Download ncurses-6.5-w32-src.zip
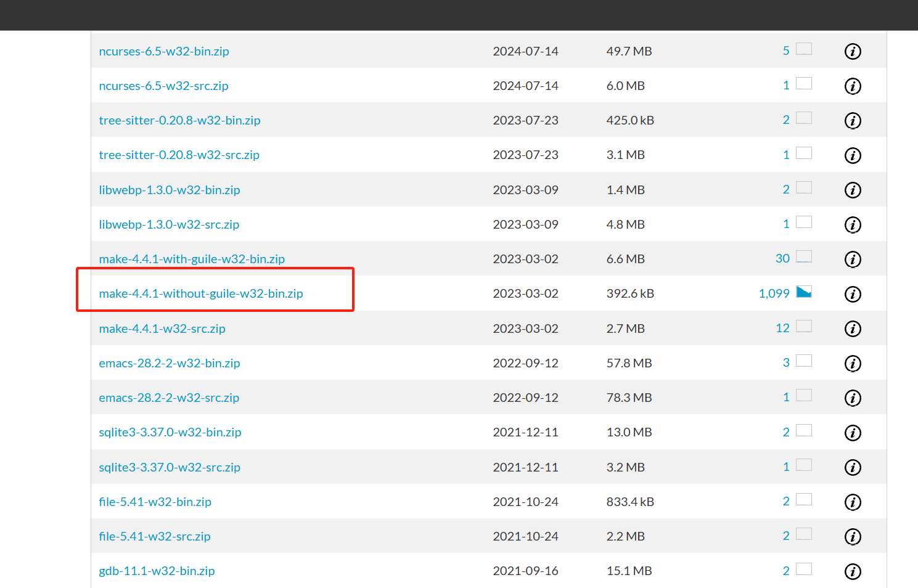The width and height of the screenshot is (918, 588). pos(163,86)
